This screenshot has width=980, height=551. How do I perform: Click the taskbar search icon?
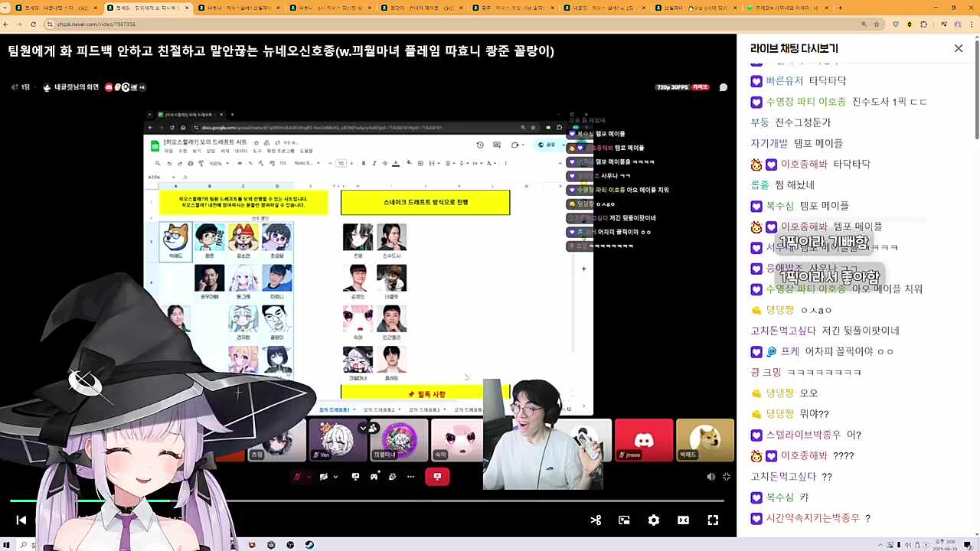point(24,545)
